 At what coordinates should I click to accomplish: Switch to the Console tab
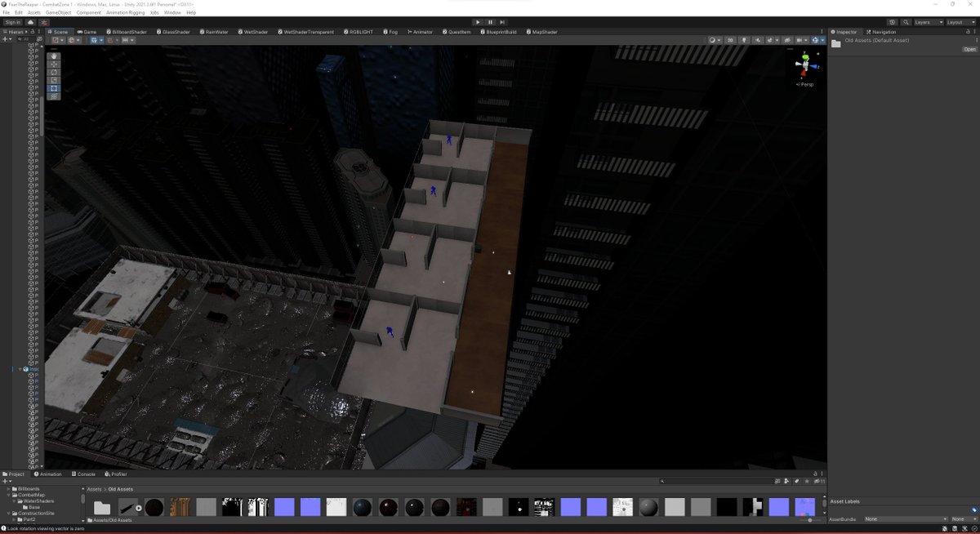tap(85, 474)
